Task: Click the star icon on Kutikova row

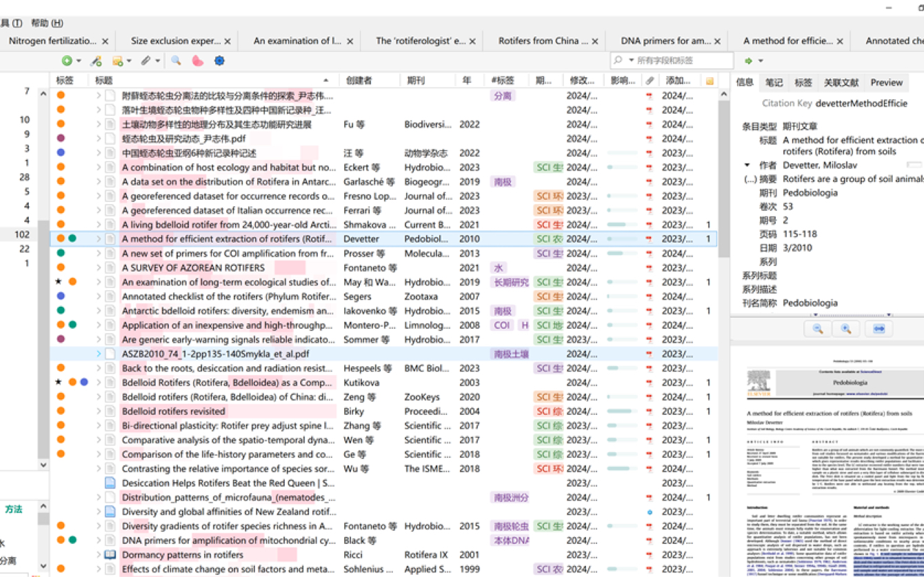Action: (59, 382)
